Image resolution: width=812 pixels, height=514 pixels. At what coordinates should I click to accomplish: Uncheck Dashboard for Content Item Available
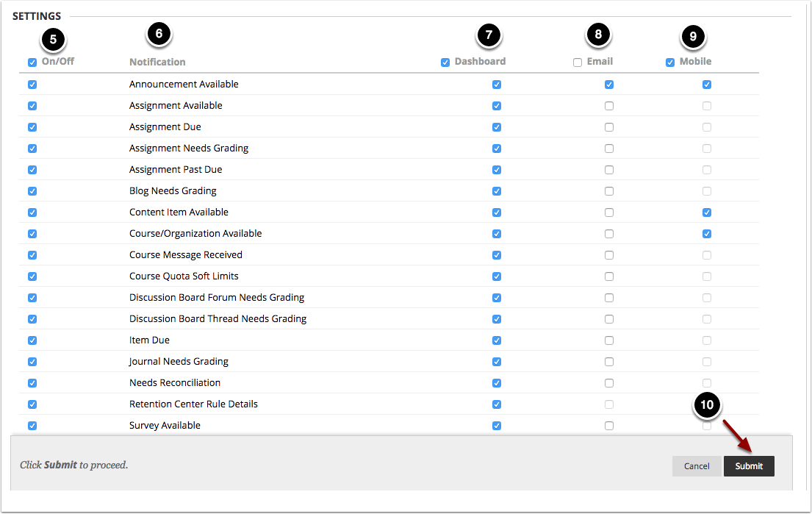pos(497,213)
